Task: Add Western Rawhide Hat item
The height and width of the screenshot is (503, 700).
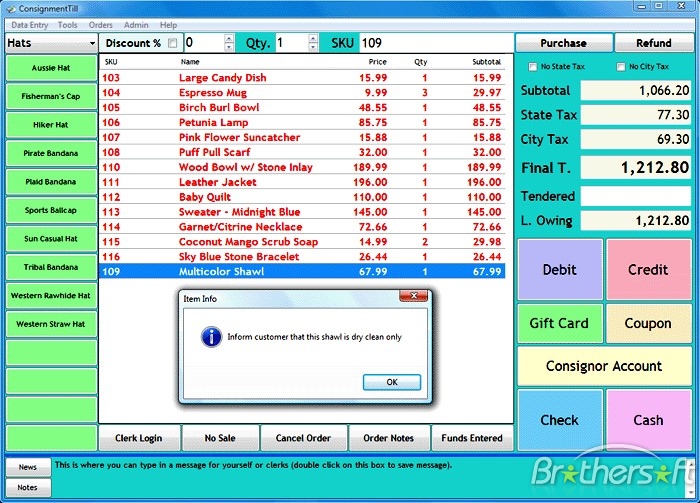Action: tap(51, 295)
